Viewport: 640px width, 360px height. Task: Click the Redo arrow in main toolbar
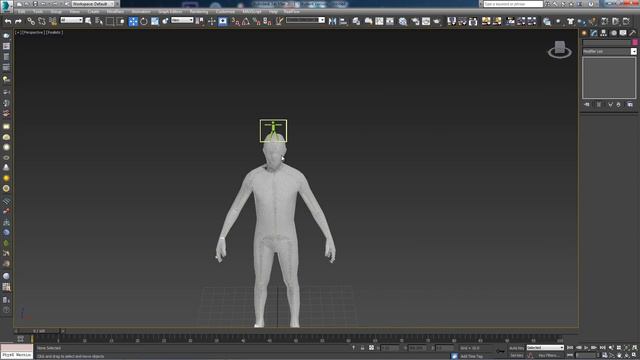[18, 21]
